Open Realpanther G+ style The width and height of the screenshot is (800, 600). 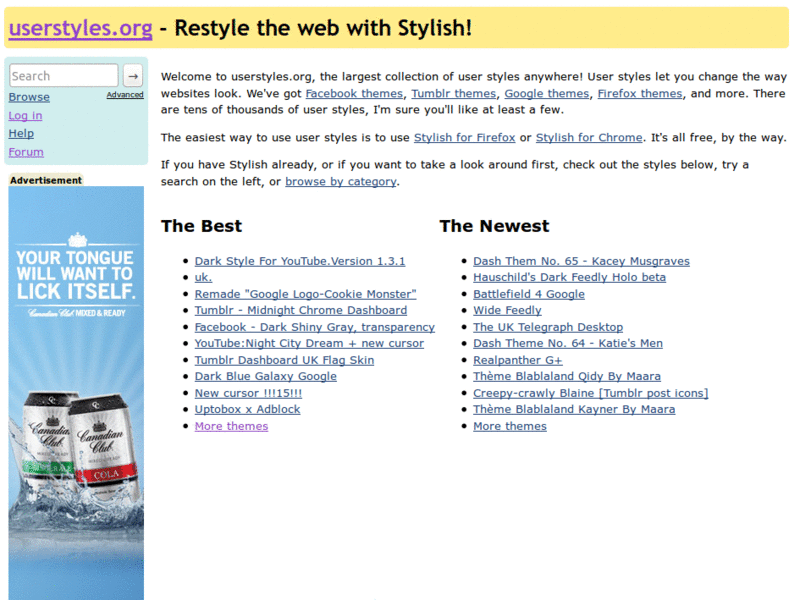tap(518, 360)
